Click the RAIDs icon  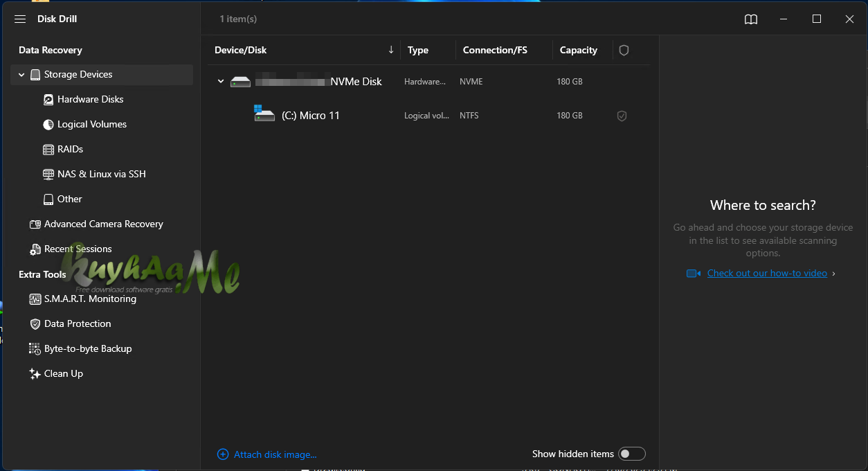click(x=48, y=150)
